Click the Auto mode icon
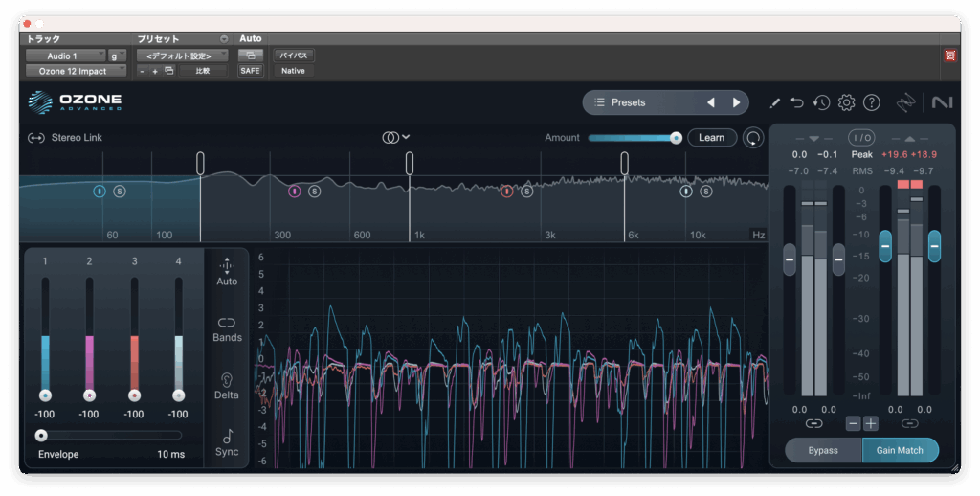The image size is (980, 496). click(227, 268)
